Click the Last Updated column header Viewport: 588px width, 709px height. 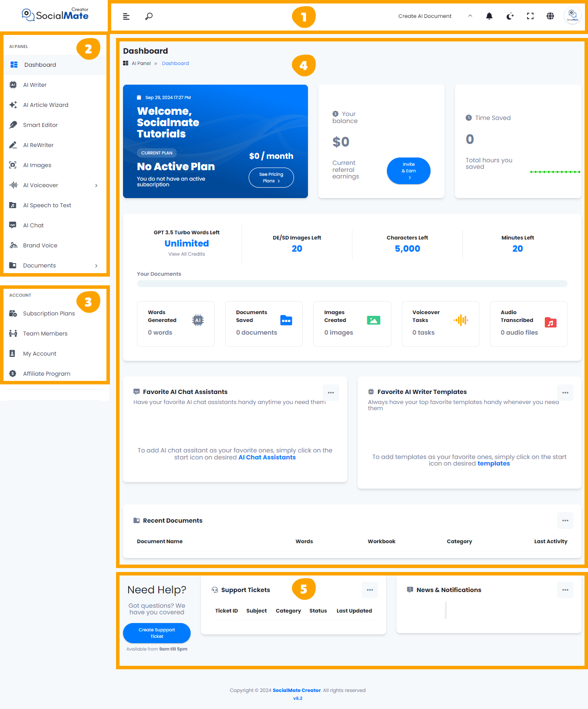point(354,611)
